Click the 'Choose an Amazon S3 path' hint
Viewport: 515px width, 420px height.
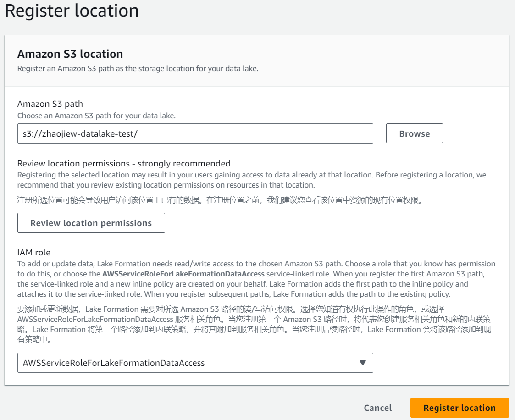pos(96,116)
